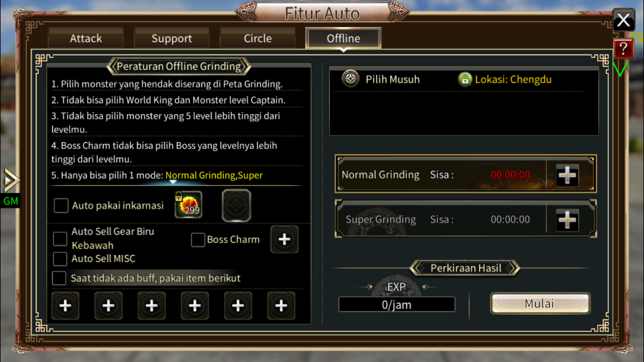Click the empty inkarnasi slot icon
This screenshot has height=362, width=644.
click(x=236, y=205)
